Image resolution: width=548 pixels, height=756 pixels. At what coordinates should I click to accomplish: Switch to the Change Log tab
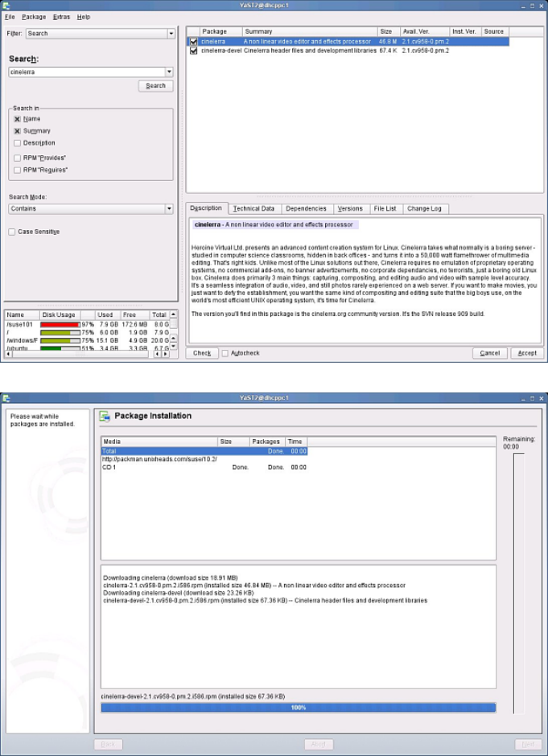424,209
